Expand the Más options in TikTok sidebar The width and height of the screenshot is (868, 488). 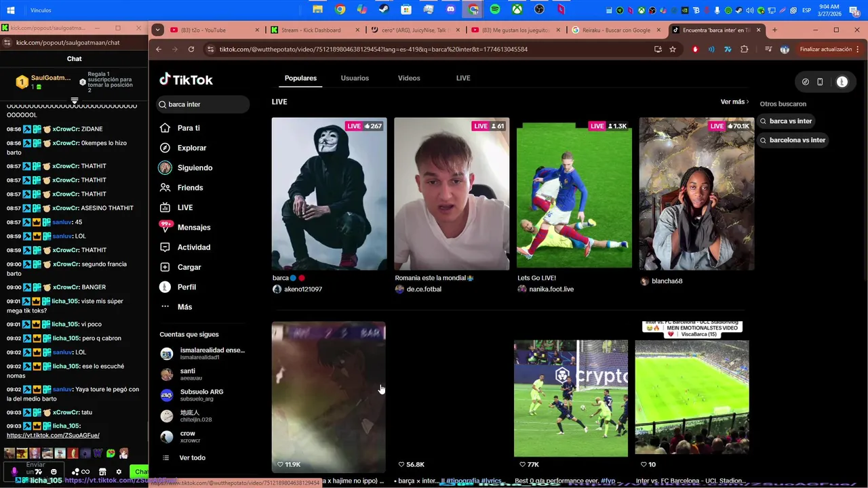[176, 307]
